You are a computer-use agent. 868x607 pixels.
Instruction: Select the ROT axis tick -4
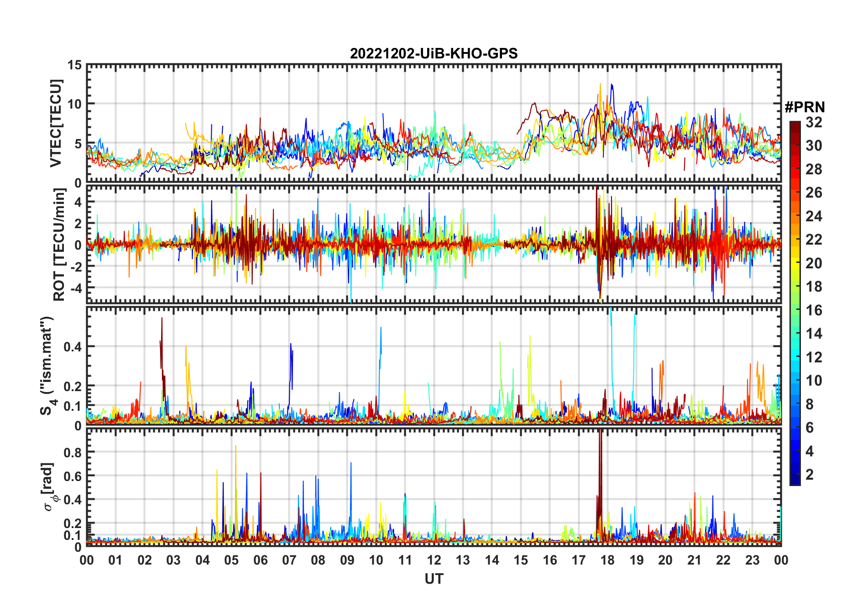click(x=75, y=288)
